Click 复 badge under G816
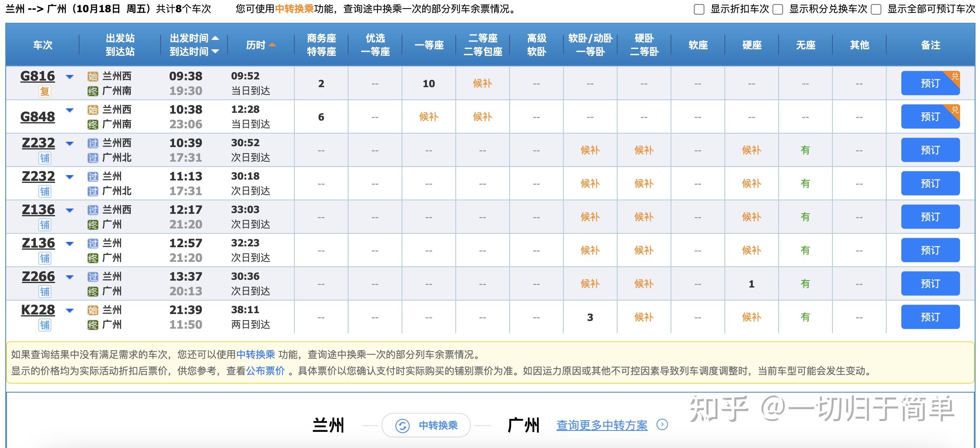980x448 pixels. (45, 91)
